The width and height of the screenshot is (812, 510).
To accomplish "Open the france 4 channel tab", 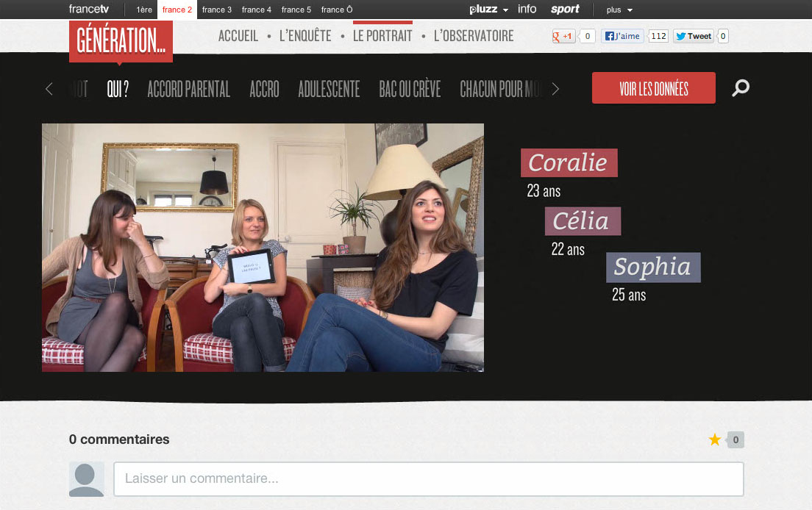I will [257, 10].
